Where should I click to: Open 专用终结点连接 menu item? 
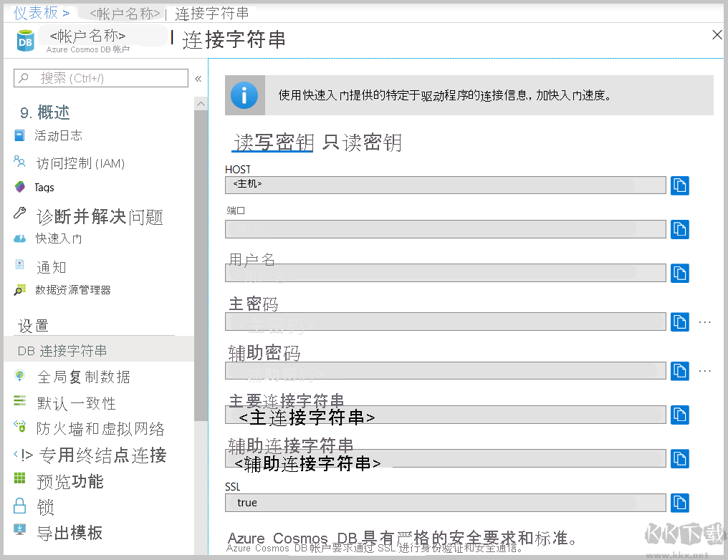pyautogui.click(x=103, y=455)
